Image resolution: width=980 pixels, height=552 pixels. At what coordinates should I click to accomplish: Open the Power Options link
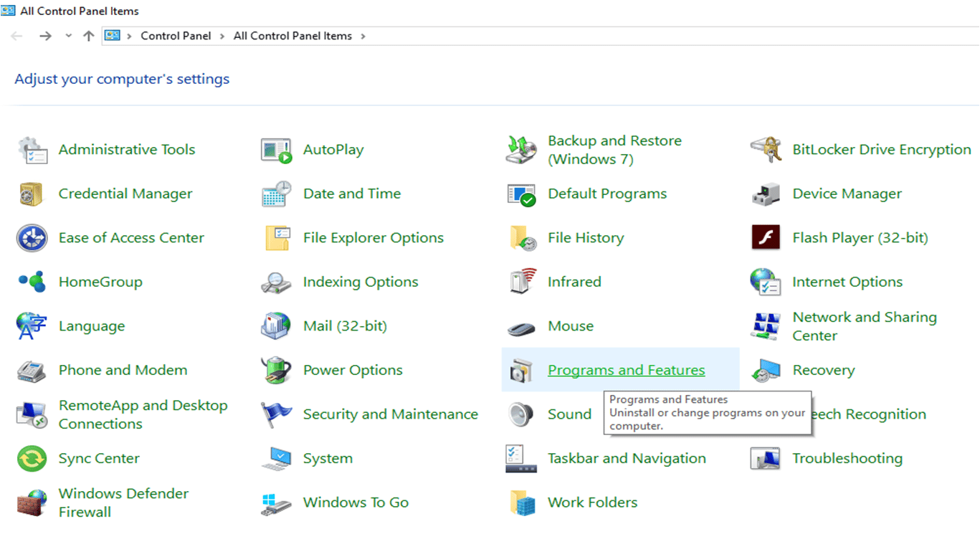(353, 370)
